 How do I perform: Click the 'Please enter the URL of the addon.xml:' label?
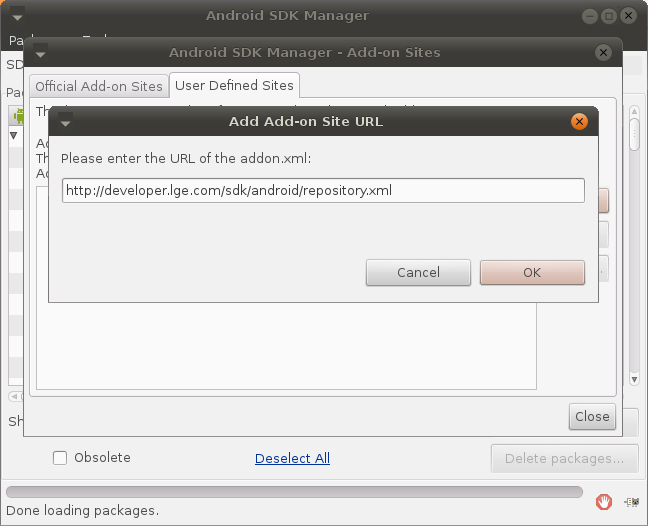pyautogui.click(x=186, y=159)
